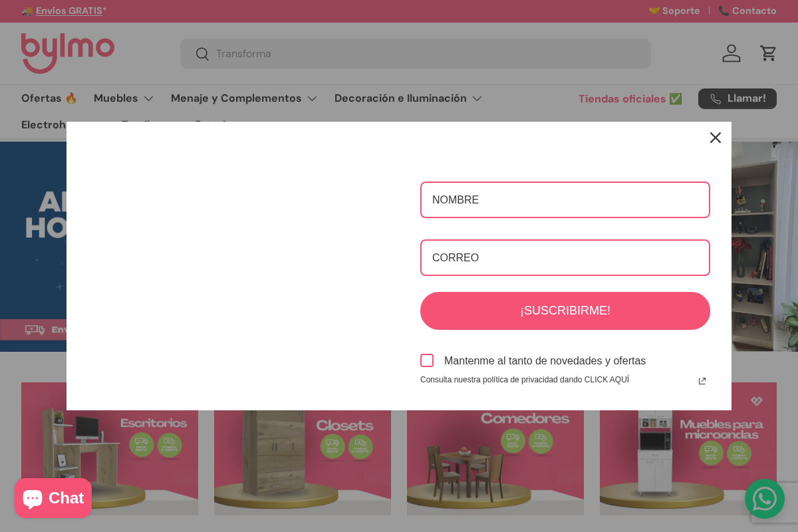Screen dimensions: 798x532
Task: Select the Ofertas menu item
Action: point(49,98)
